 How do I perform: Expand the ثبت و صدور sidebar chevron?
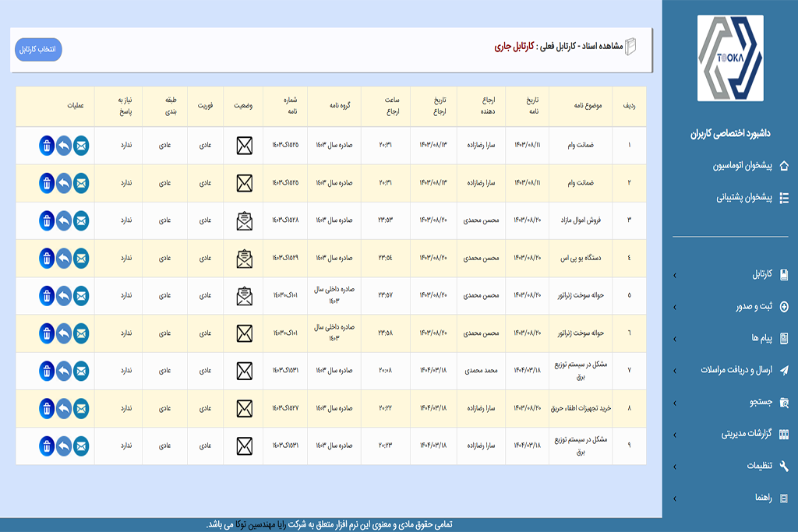(x=675, y=307)
